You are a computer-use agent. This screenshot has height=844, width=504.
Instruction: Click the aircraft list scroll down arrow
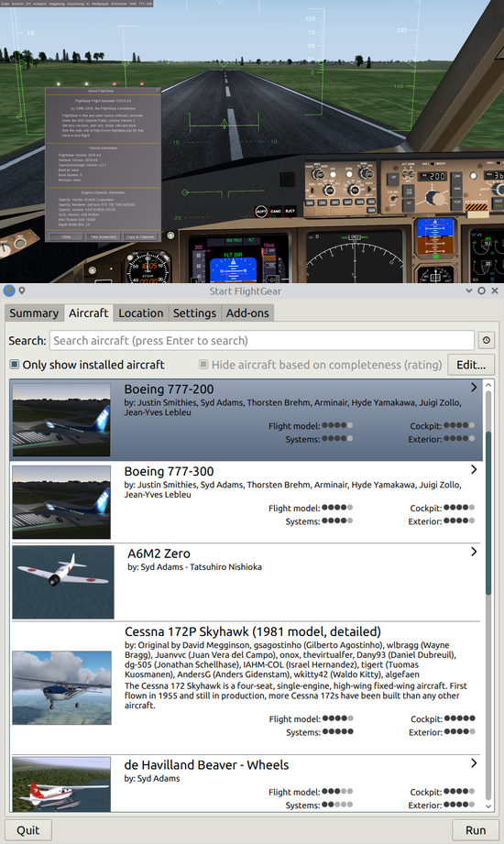488,806
